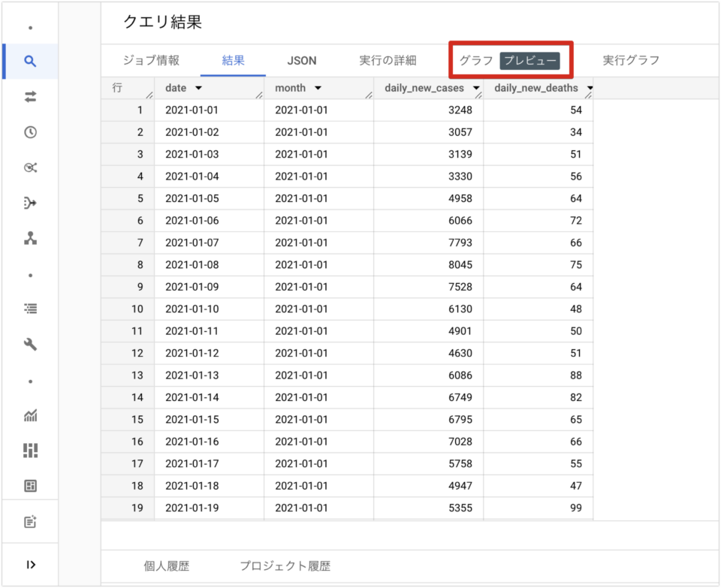
Task: Collapse the left sidebar with the expander arrow
Action: [x=29, y=564]
